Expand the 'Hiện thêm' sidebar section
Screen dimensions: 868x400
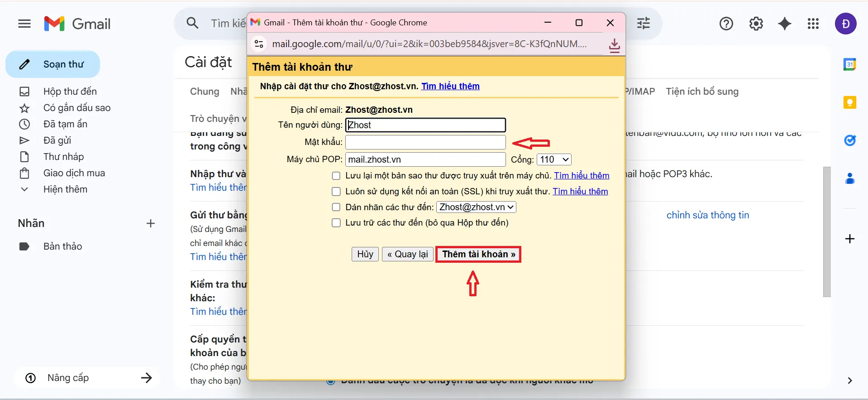pyautogui.click(x=65, y=189)
